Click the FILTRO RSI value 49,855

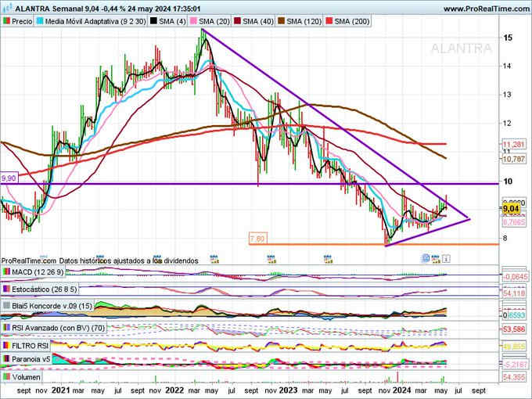point(514,347)
